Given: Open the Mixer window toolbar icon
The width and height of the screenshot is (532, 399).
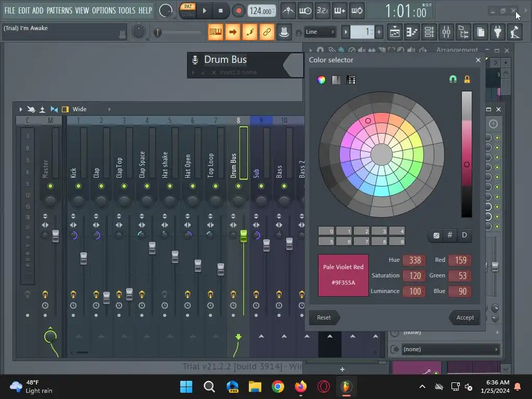Looking at the screenshot, I should click(446, 32).
